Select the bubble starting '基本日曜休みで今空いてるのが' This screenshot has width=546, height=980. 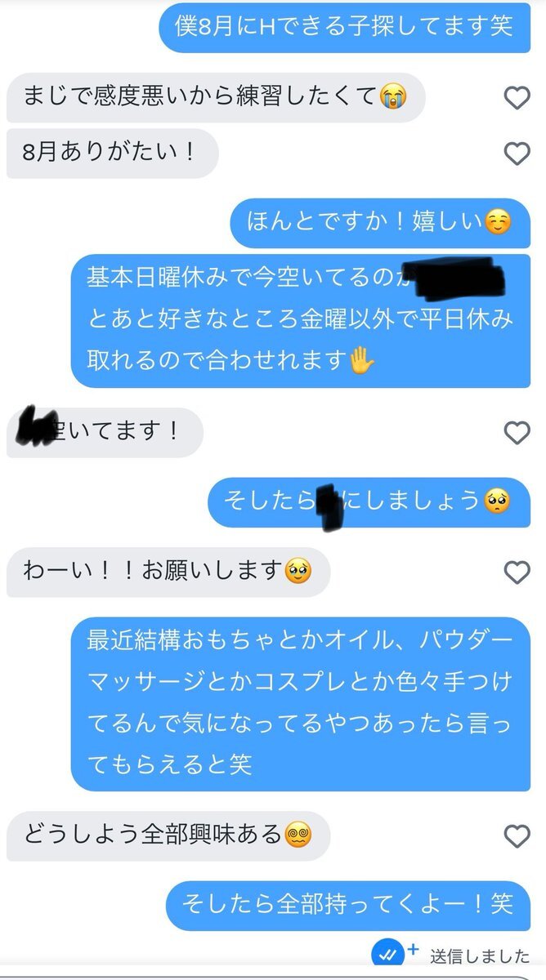[301, 321]
